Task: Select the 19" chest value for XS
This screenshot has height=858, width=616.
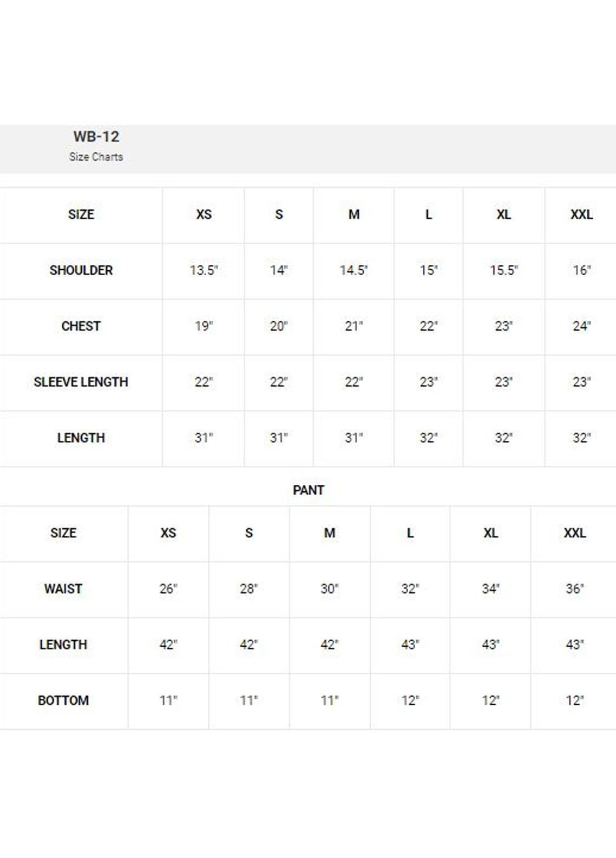Action: point(204,326)
